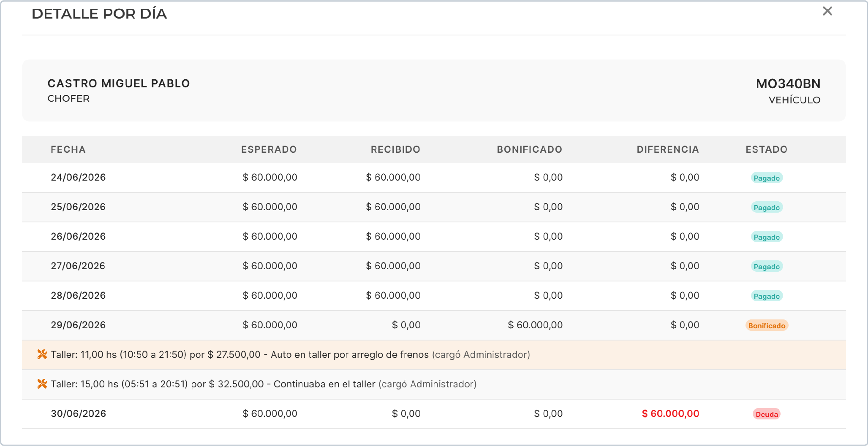Click the Pagado badge for 28/06/2026
Image resolution: width=868 pixels, height=446 pixels.
[x=767, y=296]
